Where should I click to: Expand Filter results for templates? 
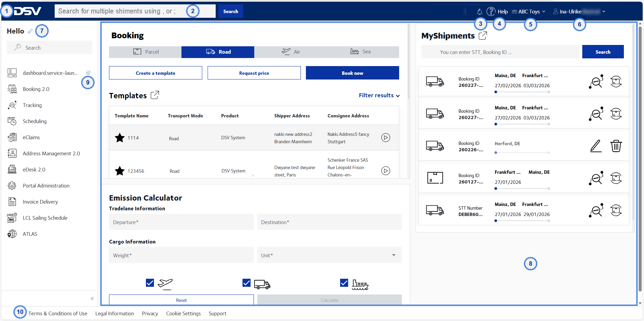[379, 95]
